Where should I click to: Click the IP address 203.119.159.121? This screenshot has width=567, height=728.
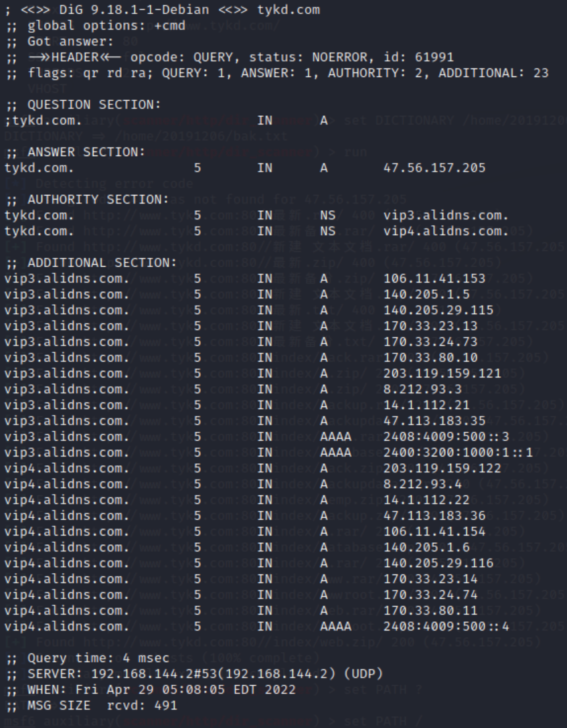click(x=442, y=374)
